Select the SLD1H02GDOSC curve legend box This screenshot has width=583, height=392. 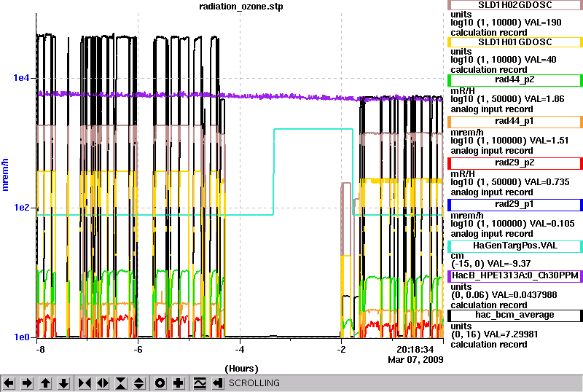pos(515,5)
